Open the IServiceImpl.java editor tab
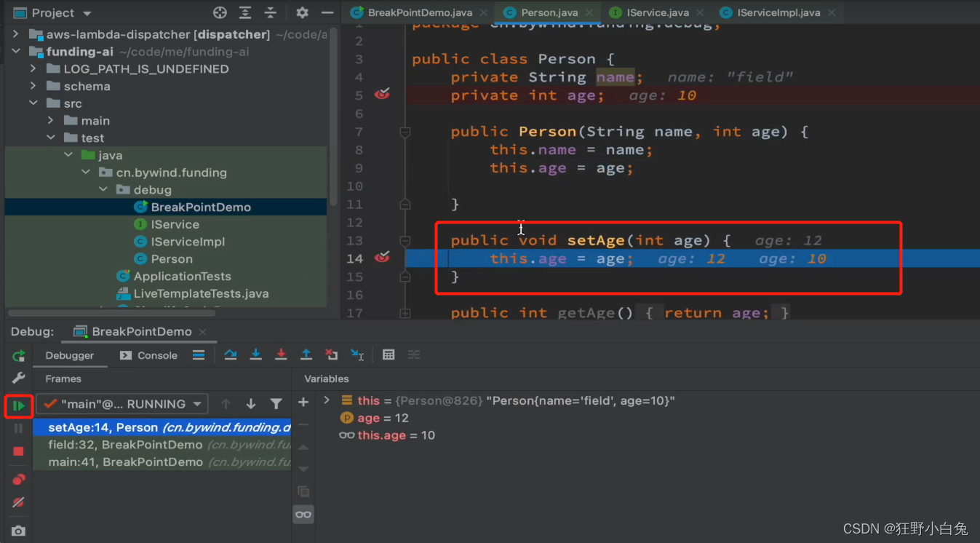Viewport: 980px width, 543px height. pos(778,12)
